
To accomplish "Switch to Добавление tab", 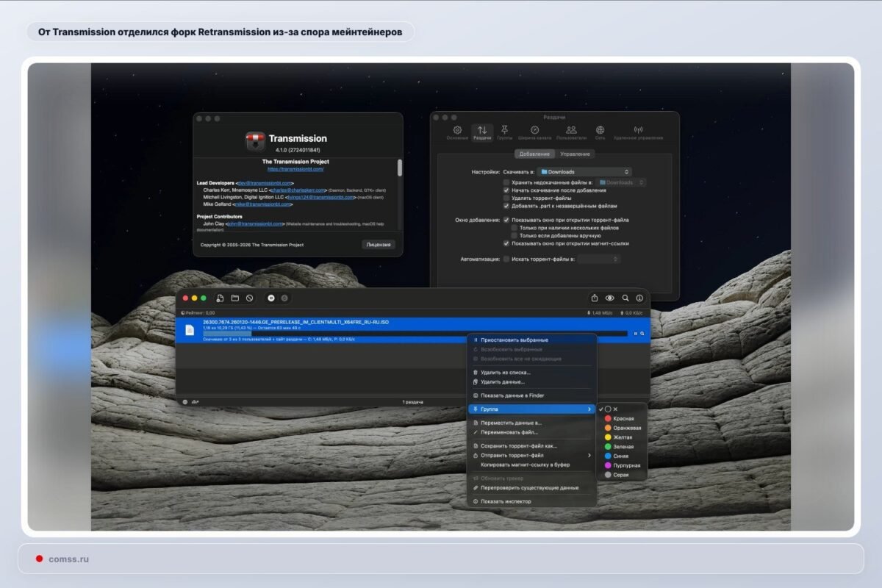I will (x=534, y=154).
